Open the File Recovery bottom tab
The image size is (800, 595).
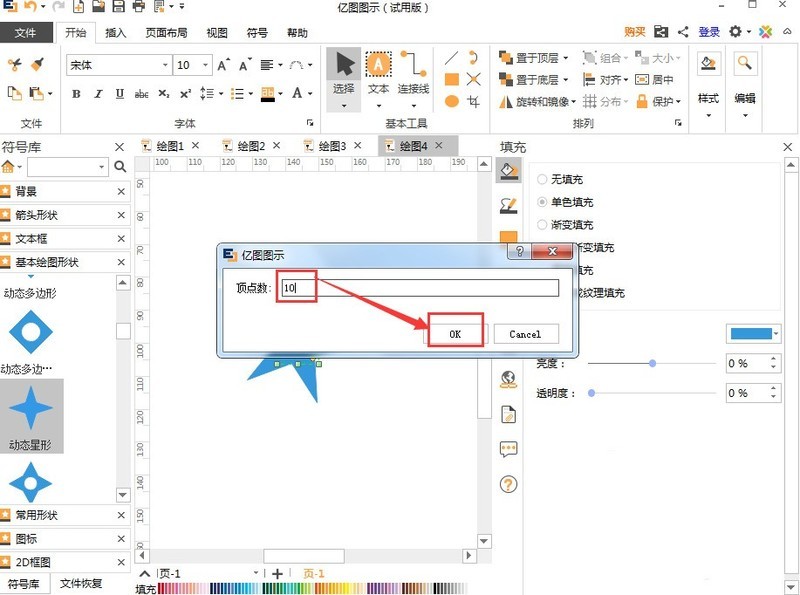pos(81,583)
